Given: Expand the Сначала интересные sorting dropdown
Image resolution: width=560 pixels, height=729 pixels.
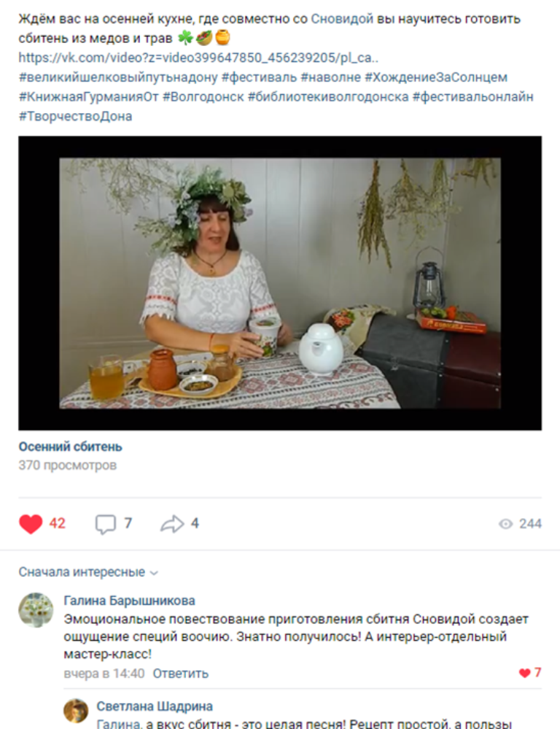Looking at the screenshot, I should point(88,572).
